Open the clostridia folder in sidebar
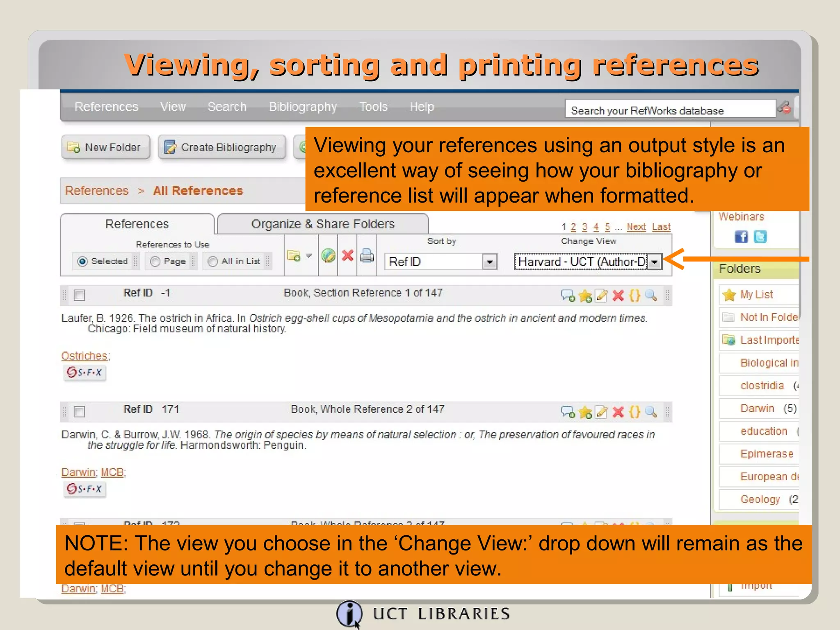This screenshot has height=630, width=840. tap(762, 386)
